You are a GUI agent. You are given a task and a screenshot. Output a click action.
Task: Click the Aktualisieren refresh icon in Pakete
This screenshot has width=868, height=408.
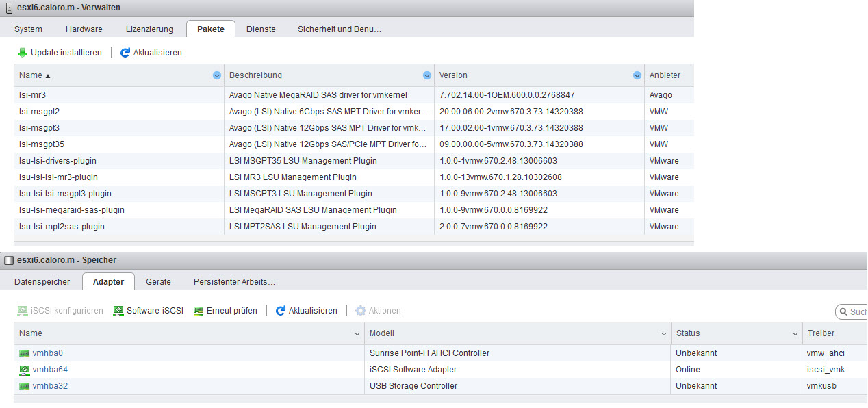pos(125,53)
